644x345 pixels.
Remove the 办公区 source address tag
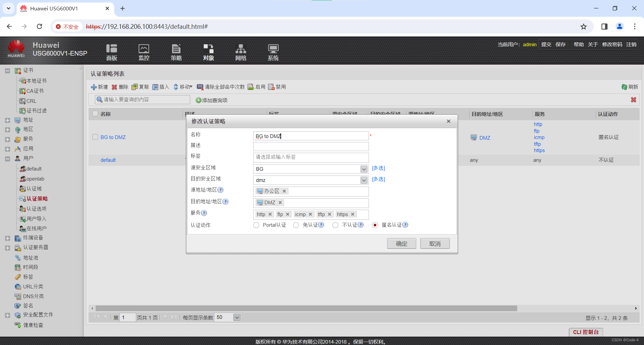tap(284, 191)
